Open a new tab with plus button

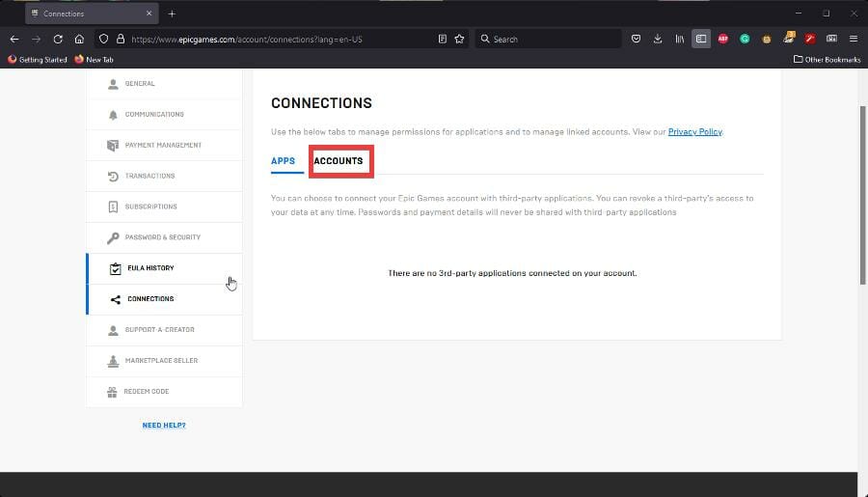(172, 14)
